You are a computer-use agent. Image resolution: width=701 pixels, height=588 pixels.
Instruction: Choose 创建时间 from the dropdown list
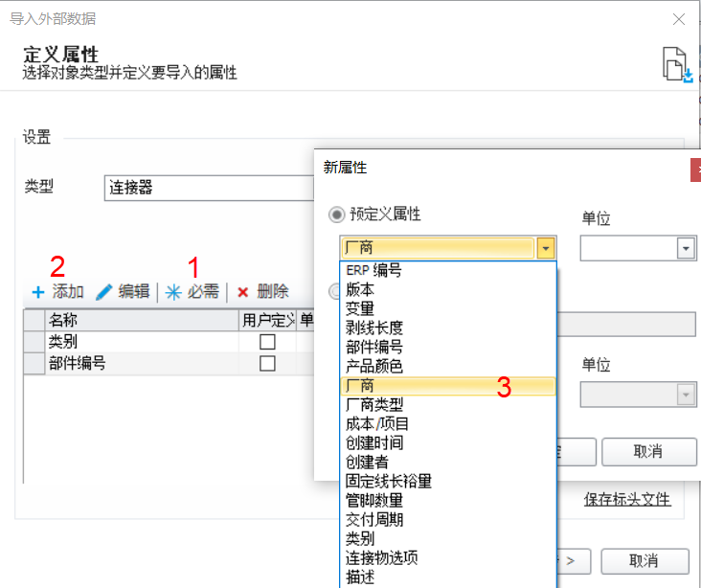(448, 443)
